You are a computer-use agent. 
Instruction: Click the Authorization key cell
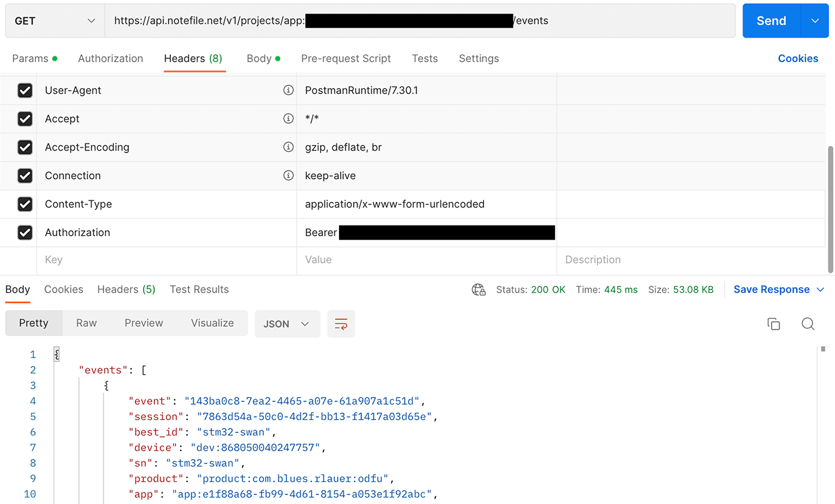[167, 233]
